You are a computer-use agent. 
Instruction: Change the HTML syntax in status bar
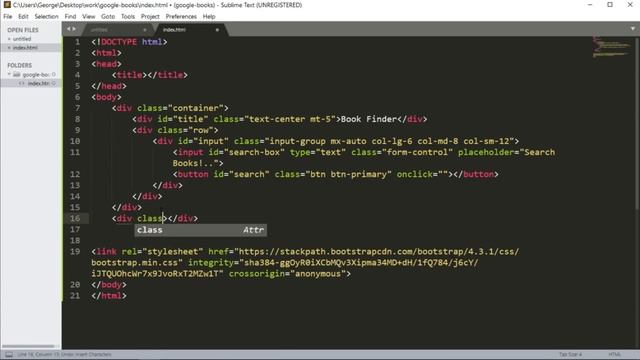click(615, 354)
